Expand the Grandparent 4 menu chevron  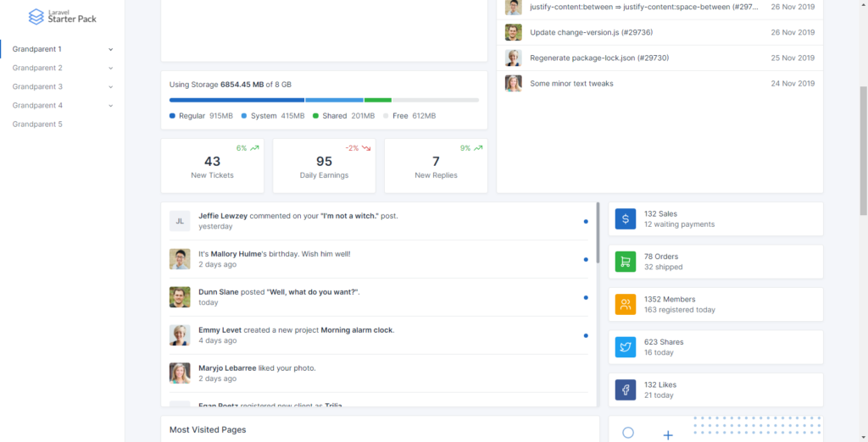[x=111, y=106]
